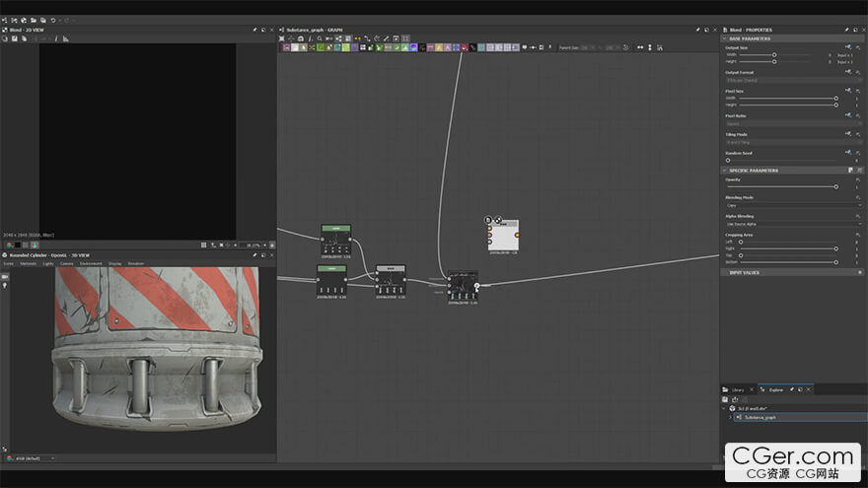868x488 pixels.
Task: Click the Input Values section header
Action: [x=744, y=272]
